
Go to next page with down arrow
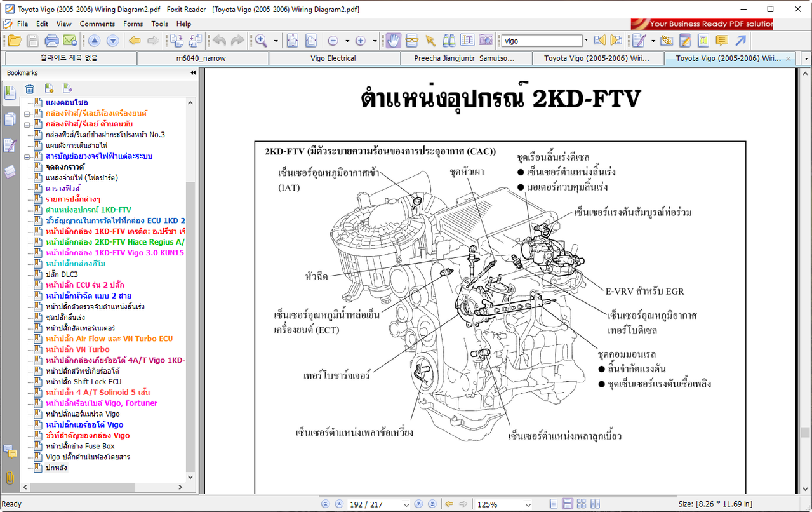tap(112, 41)
